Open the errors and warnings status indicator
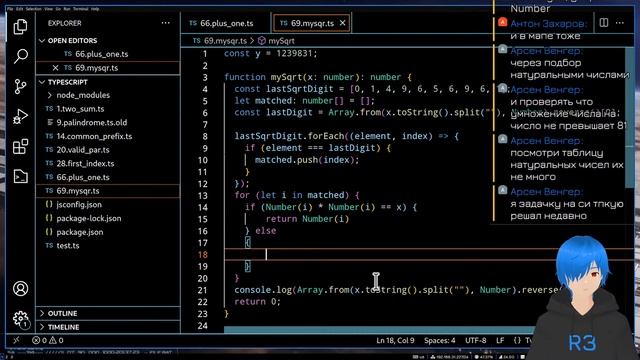 pos(48,340)
